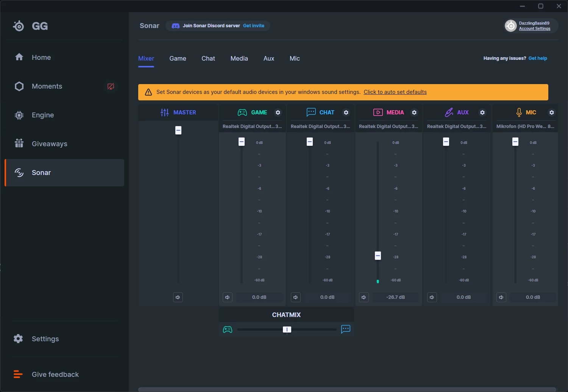
Task: Open MEDIA channel settings gear
Action: (414, 112)
